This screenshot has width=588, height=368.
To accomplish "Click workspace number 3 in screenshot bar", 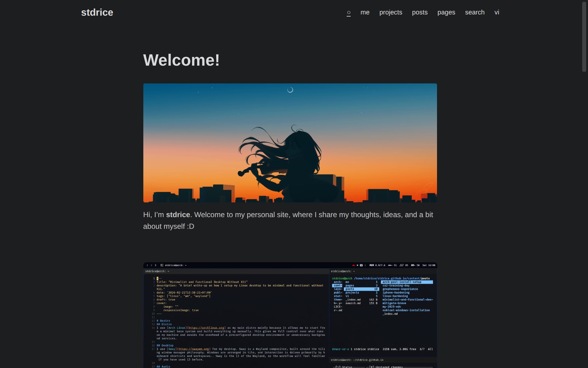I will point(155,265).
